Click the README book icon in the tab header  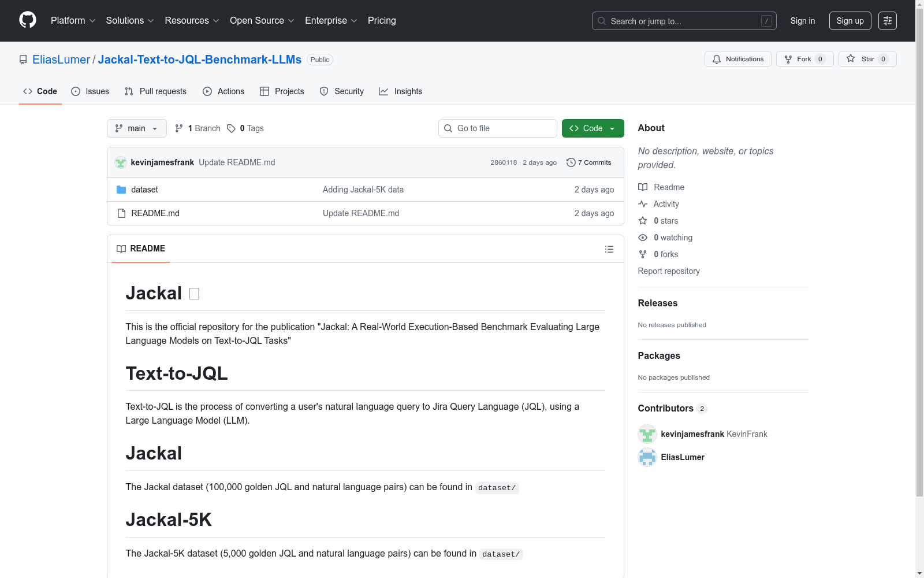(121, 249)
